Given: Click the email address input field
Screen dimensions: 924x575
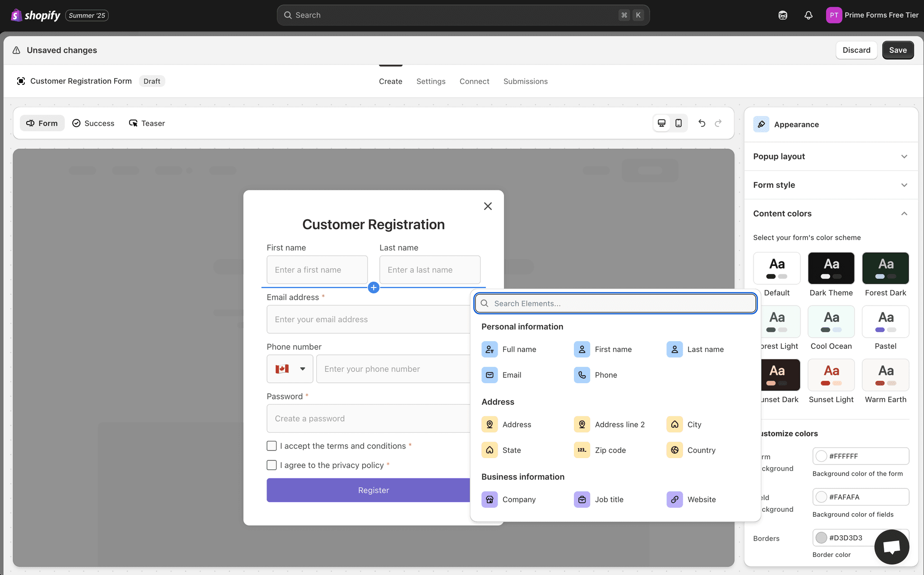Looking at the screenshot, I should 368,320.
